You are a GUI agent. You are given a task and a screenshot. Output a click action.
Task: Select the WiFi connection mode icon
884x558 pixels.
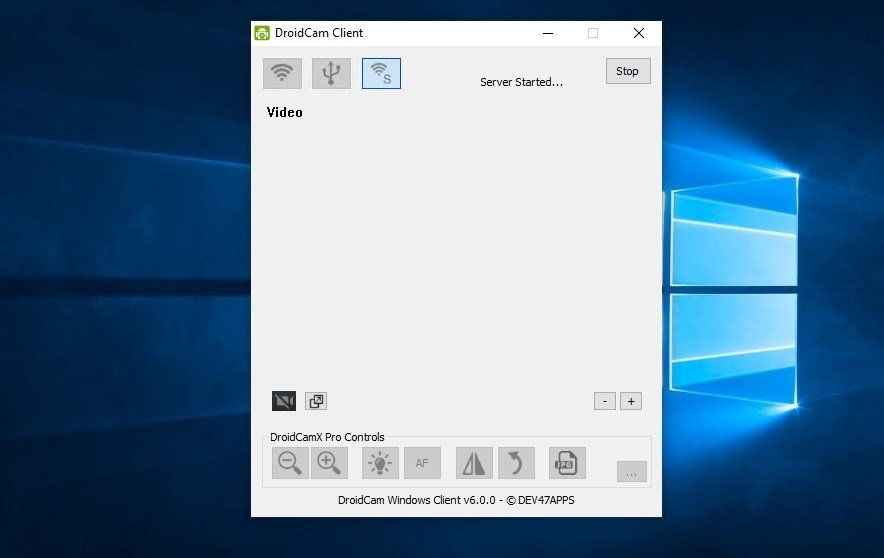[x=282, y=73]
